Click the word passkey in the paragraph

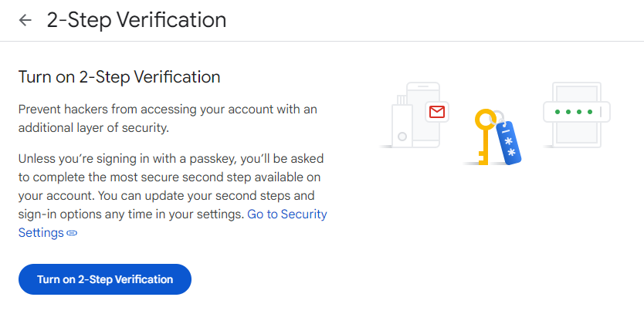click(212, 159)
